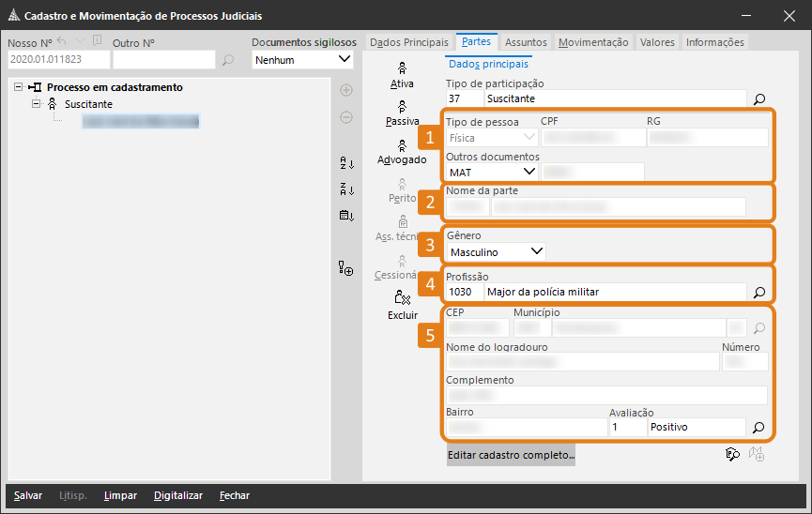Click the Excluir party icon

[x=402, y=304]
